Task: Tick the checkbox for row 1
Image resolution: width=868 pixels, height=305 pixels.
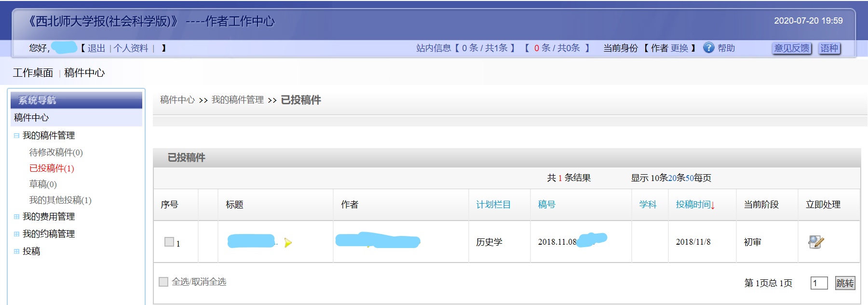Action: point(169,242)
